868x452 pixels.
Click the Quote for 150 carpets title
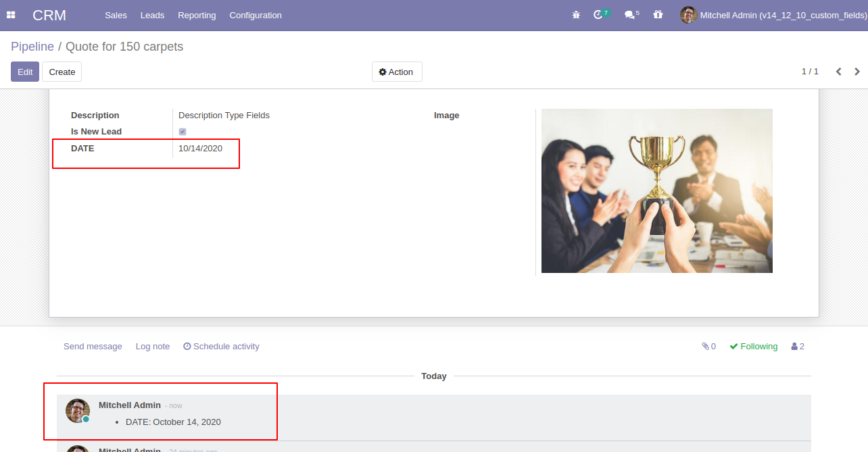124,47
